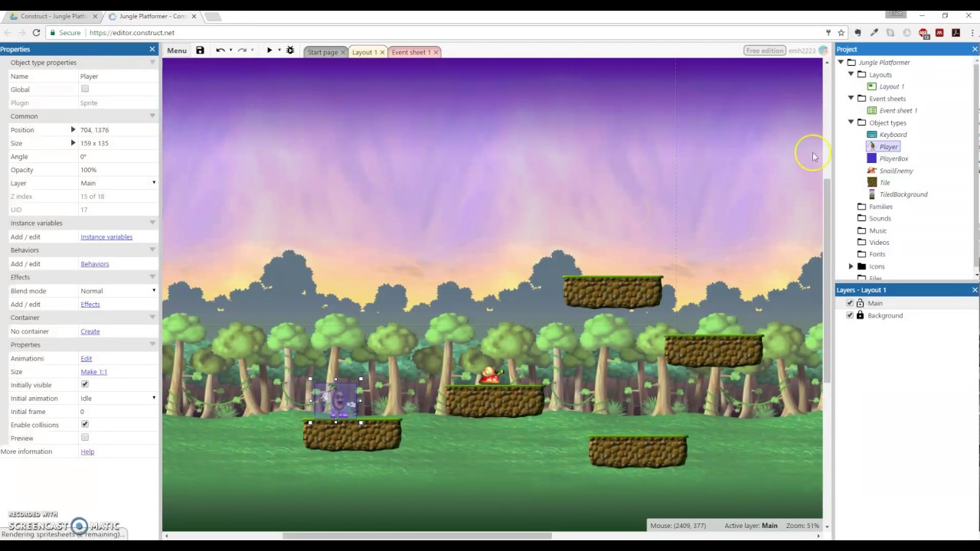Image resolution: width=980 pixels, height=551 pixels.
Task: Click the Keyboard object icon in the Project tree
Action: click(x=871, y=135)
